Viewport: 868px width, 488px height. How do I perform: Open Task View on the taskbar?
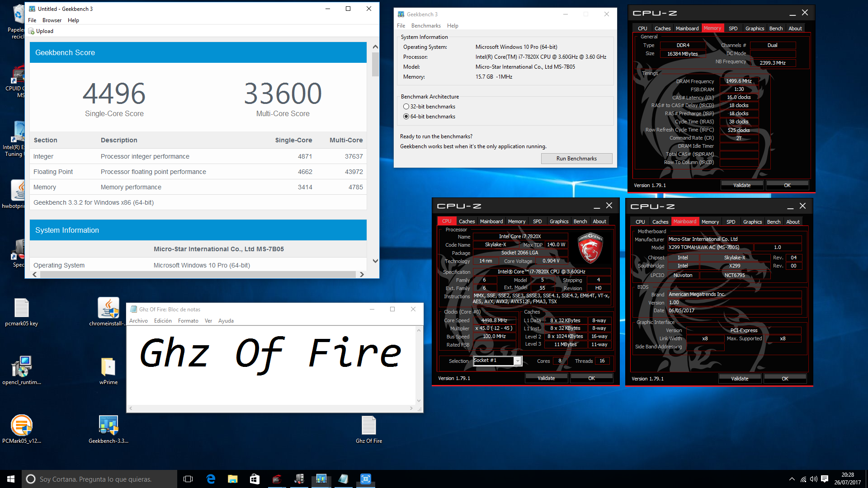click(x=188, y=479)
